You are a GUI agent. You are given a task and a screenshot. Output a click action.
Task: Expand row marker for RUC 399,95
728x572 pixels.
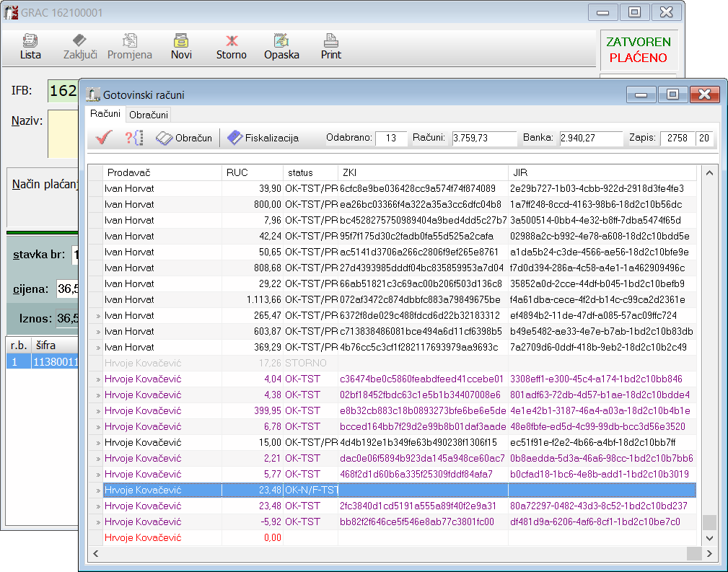[97, 411]
